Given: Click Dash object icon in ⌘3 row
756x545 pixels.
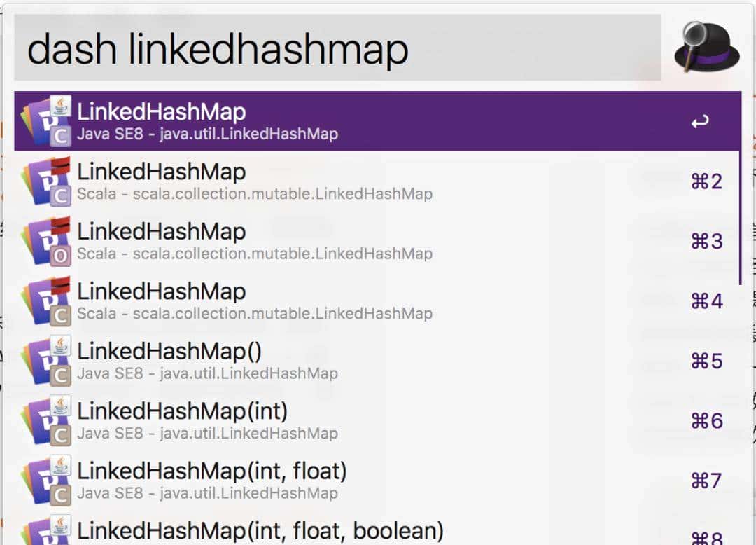Looking at the screenshot, I should click(46, 241).
